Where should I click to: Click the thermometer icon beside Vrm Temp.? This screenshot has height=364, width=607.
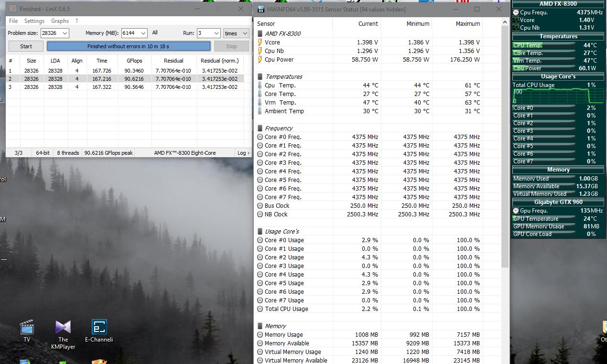coord(260,103)
